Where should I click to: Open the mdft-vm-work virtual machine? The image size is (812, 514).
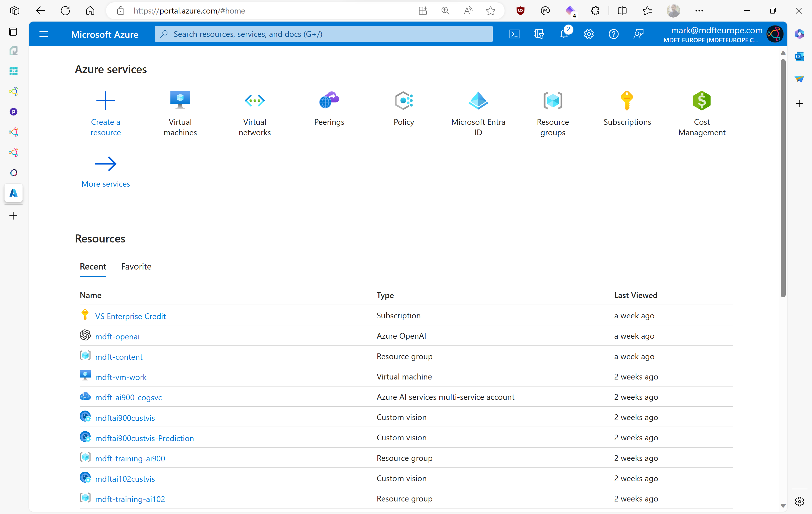click(121, 377)
